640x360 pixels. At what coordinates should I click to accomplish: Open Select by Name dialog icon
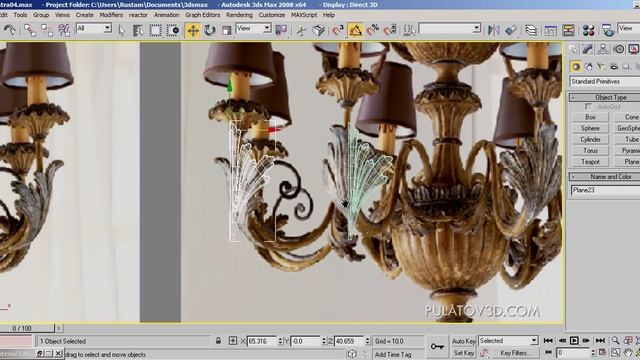pos(138,30)
